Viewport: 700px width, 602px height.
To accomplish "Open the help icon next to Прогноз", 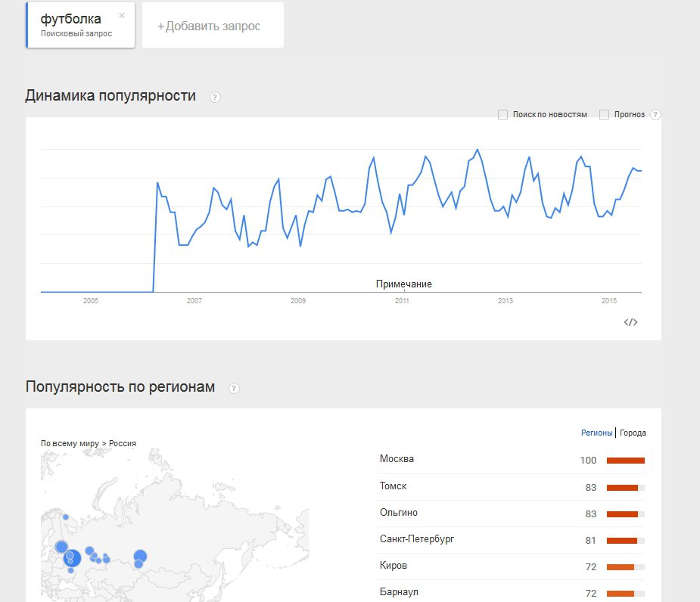I will [x=655, y=115].
